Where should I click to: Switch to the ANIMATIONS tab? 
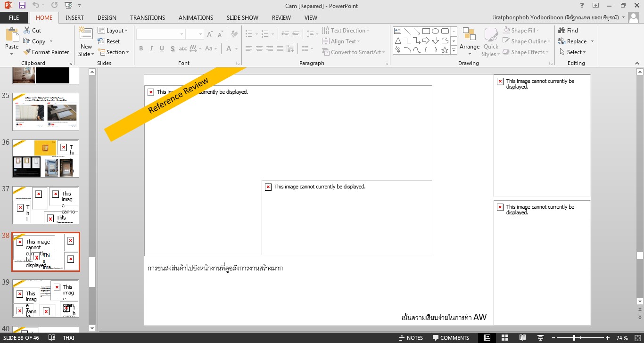pyautogui.click(x=196, y=17)
